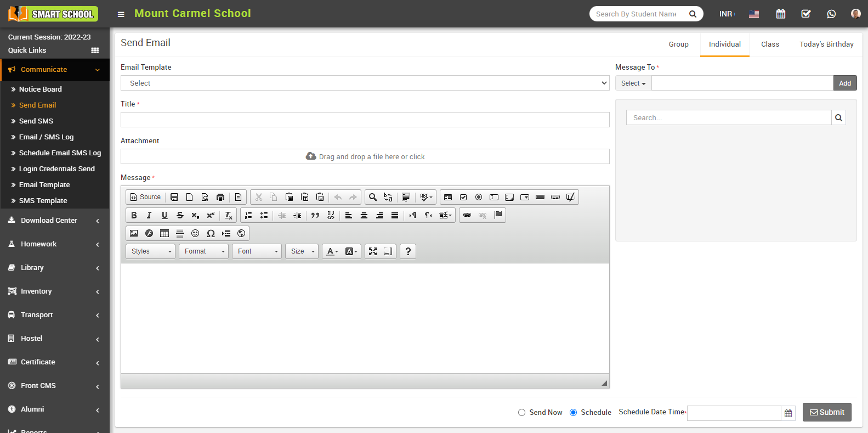Toggle the sidebar with hamburger menu icon
The height and width of the screenshot is (433, 868).
pos(121,14)
